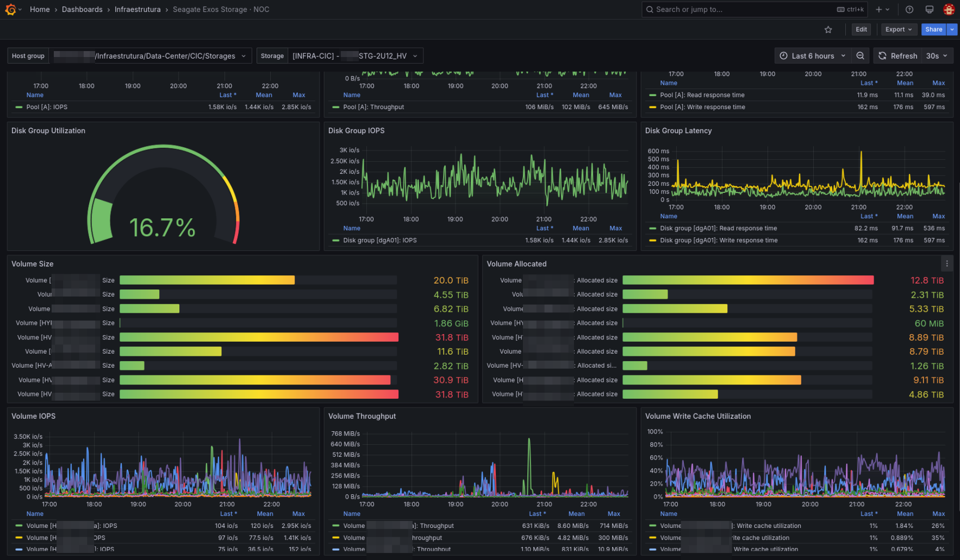
Task: Open Infraestrutura breadcrumb folder
Action: click(138, 9)
